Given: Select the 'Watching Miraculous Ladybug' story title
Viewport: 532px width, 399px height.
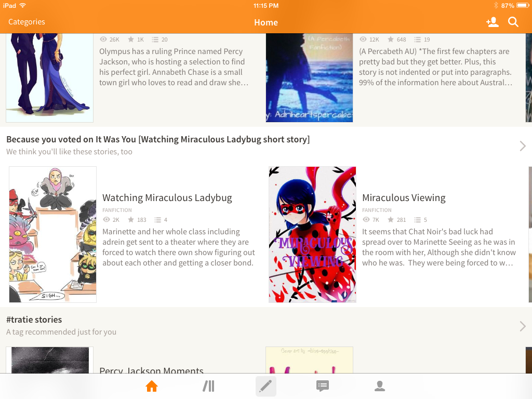Looking at the screenshot, I should [x=167, y=198].
